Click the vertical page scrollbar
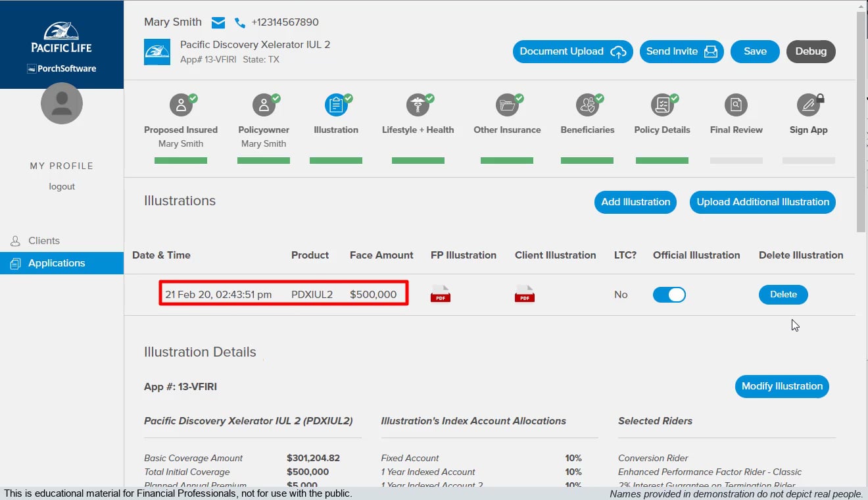The image size is (868, 500). click(x=861, y=122)
